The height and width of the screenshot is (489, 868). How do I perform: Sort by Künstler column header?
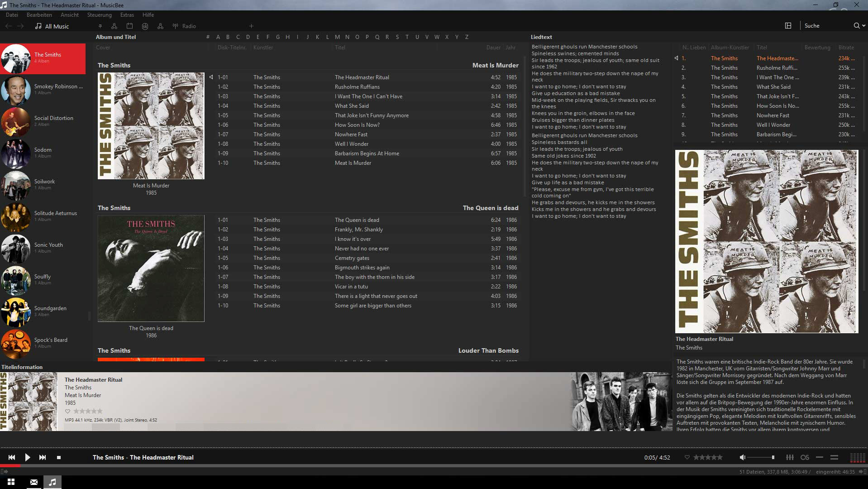[263, 48]
